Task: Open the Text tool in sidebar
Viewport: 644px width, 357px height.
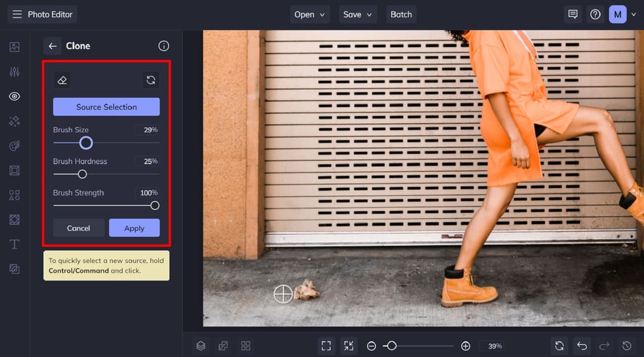Action: [14, 245]
